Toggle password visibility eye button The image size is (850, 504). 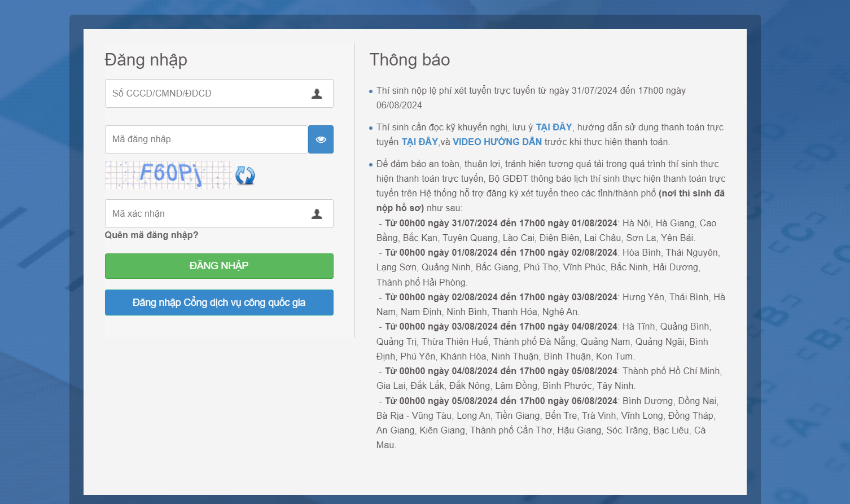321,139
